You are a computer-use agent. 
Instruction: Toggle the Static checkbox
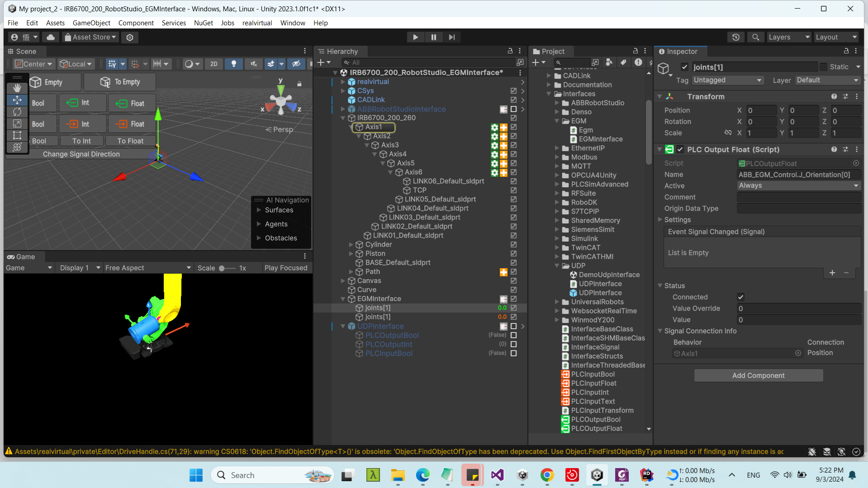[x=824, y=67]
